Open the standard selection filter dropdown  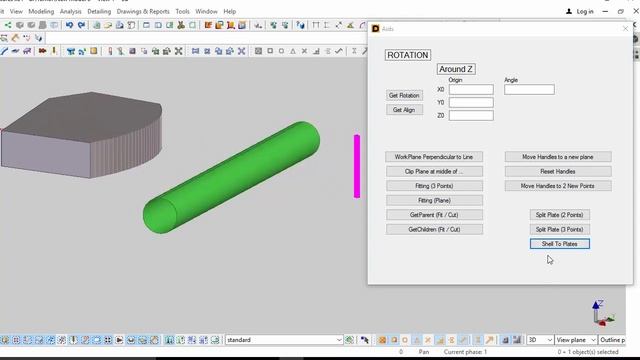pos(284,340)
